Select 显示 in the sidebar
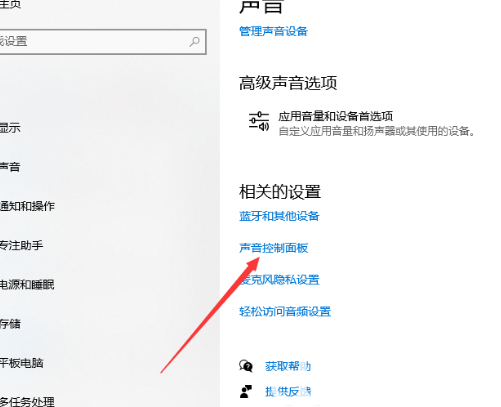 coord(10,128)
